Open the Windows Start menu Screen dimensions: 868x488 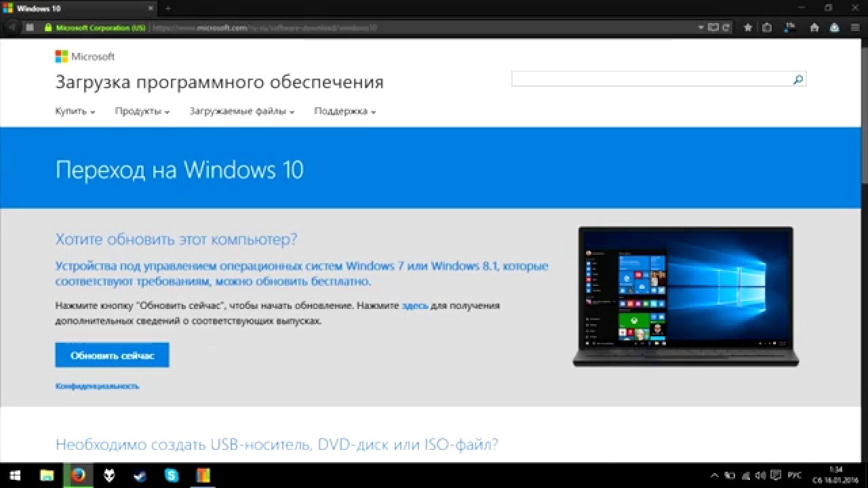pos(15,475)
